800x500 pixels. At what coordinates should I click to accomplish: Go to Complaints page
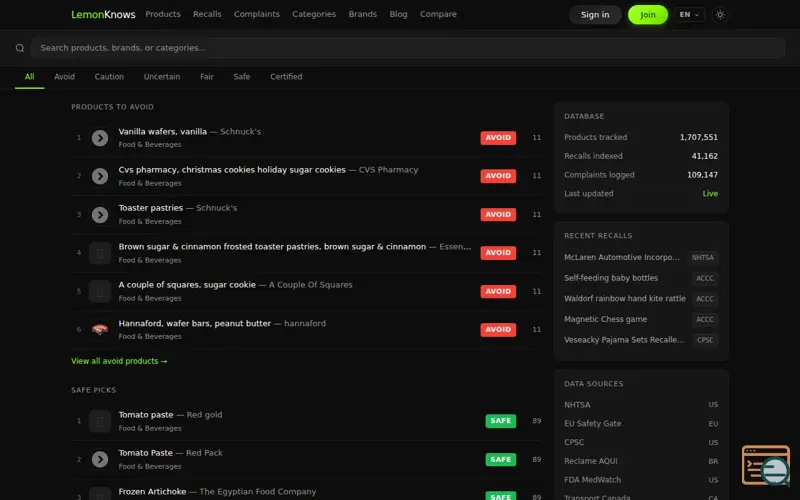(257, 14)
